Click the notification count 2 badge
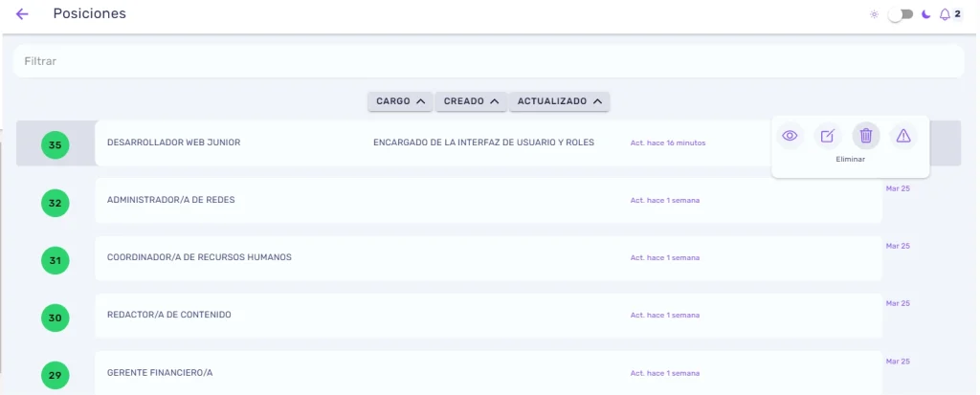The height and width of the screenshot is (395, 980). tap(957, 14)
